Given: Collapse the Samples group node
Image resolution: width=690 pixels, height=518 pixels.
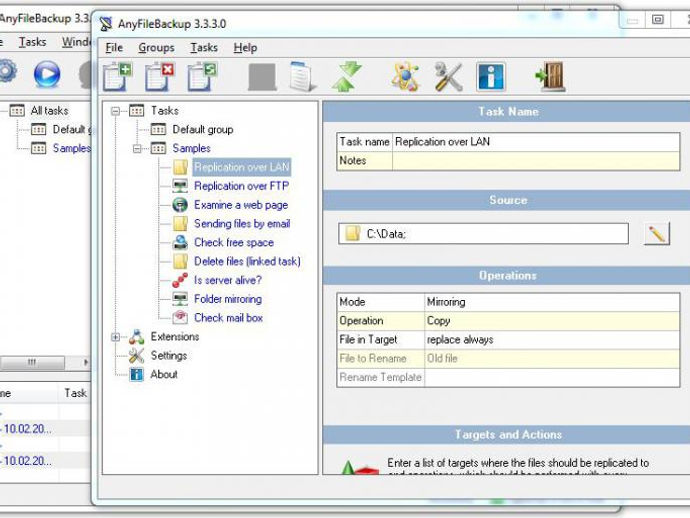Looking at the screenshot, I should click(137, 149).
